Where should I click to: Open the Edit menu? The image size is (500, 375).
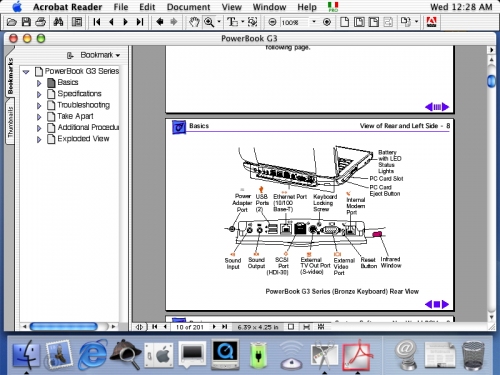(x=147, y=7)
